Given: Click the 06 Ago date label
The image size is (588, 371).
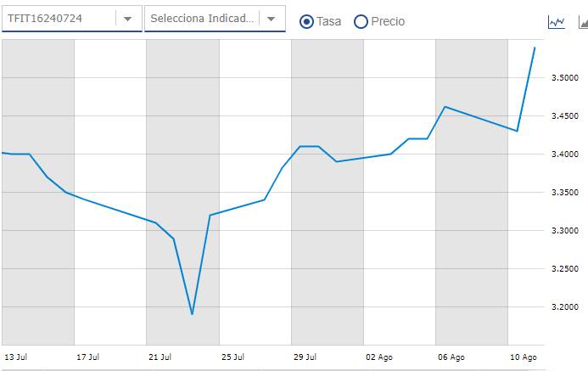Looking at the screenshot, I should pyautogui.click(x=451, y=357).
